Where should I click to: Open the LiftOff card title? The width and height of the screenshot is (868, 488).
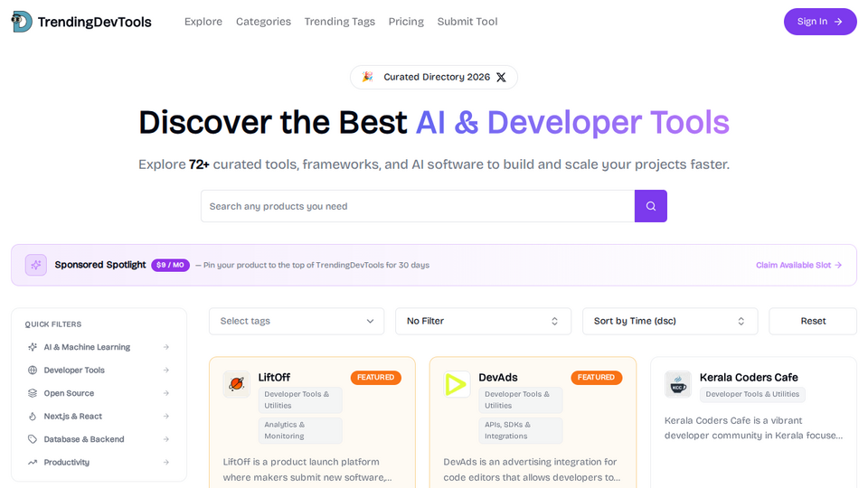[274, 378]
